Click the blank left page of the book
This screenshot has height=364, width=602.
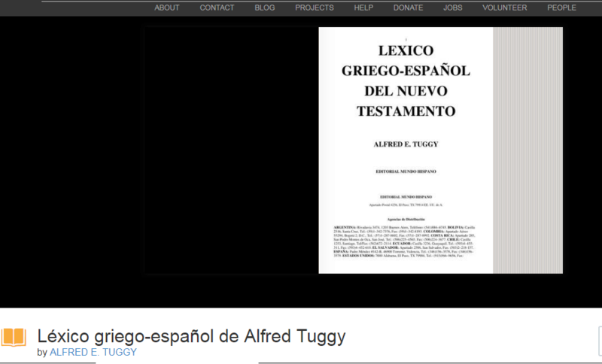tap(232, 150)
